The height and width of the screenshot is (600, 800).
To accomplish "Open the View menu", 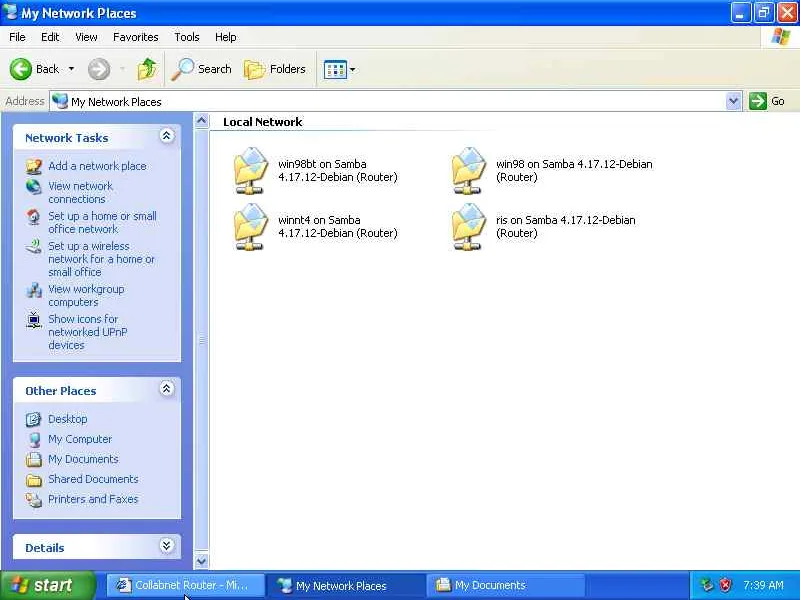I will tap(86, 37).
